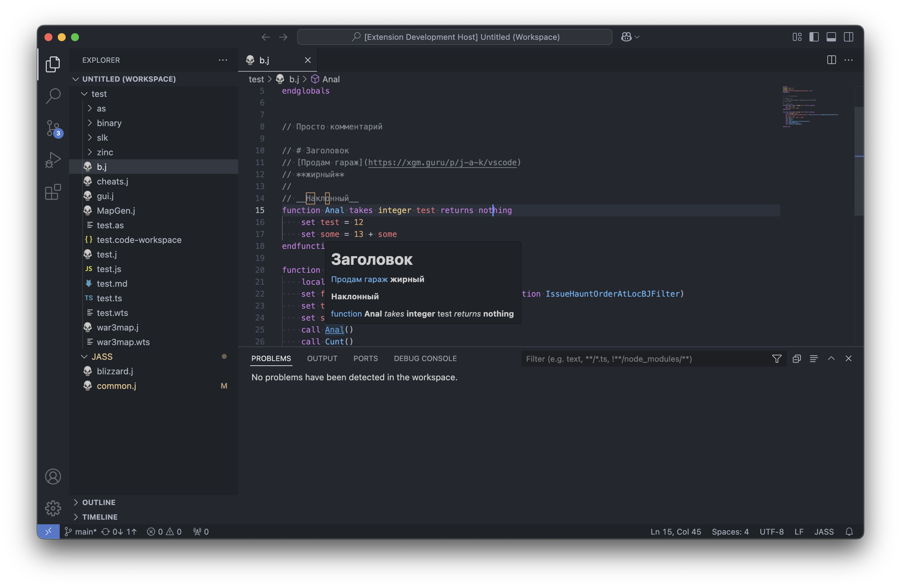Screen dimensions: 901x588
Task: Expand the OUTLINE section
Action: pos(99,502)
